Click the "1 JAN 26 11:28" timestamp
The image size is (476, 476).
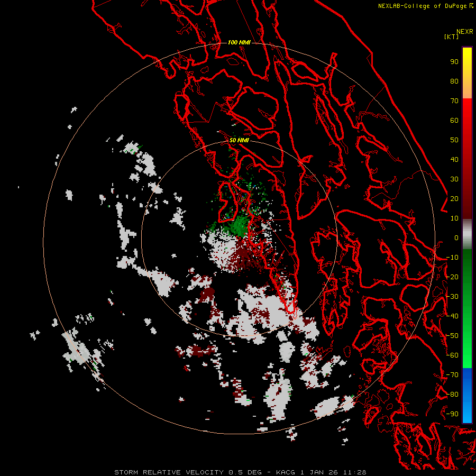coord(333,472)
